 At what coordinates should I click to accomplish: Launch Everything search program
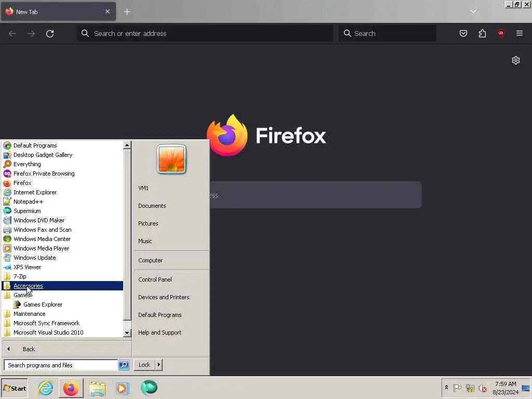point(63,164)
